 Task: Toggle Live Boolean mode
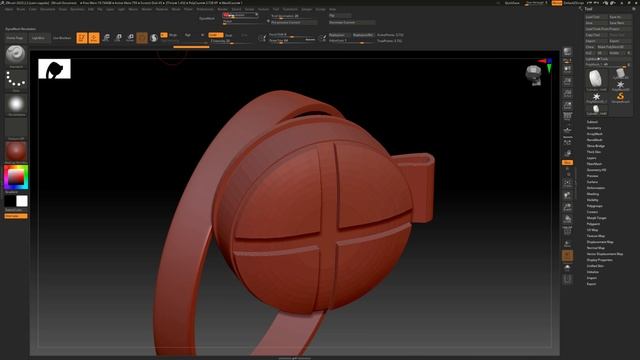62,38
